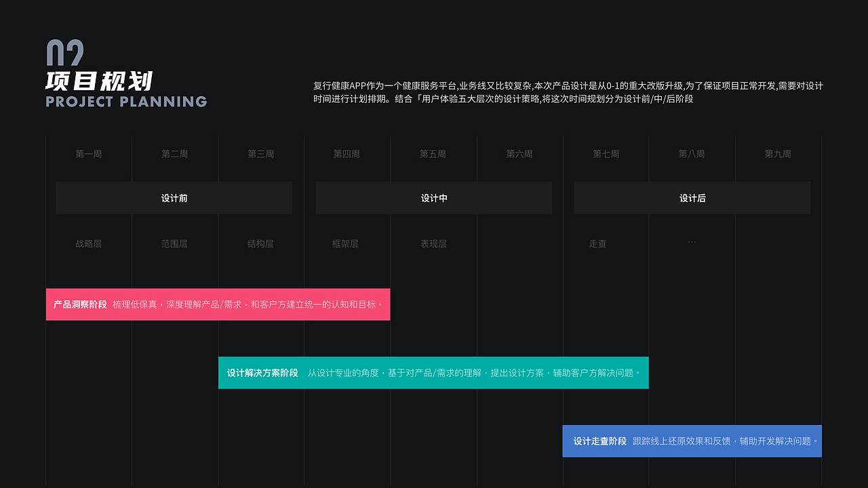Viewport: 868px width, 488px height.
Task: Click the "第三周" week header
Action: coord(261,154)
